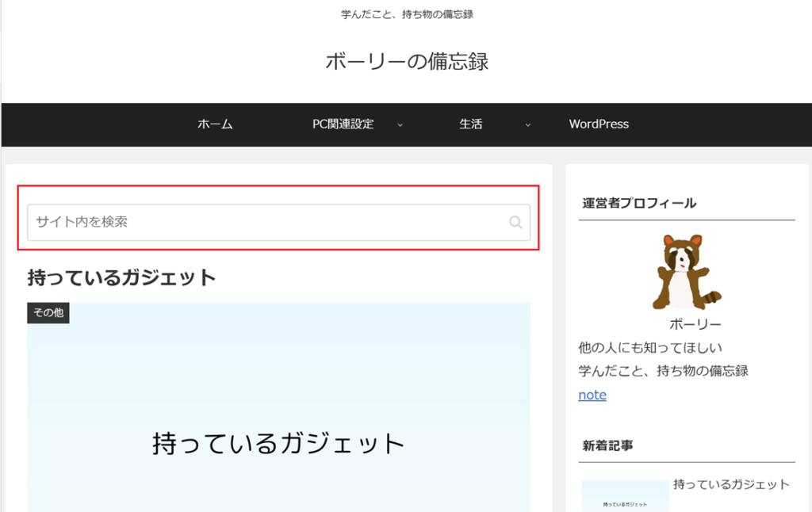Click the site title ボーリーの備忘録

pyautogui.click(x=407, y=61)
